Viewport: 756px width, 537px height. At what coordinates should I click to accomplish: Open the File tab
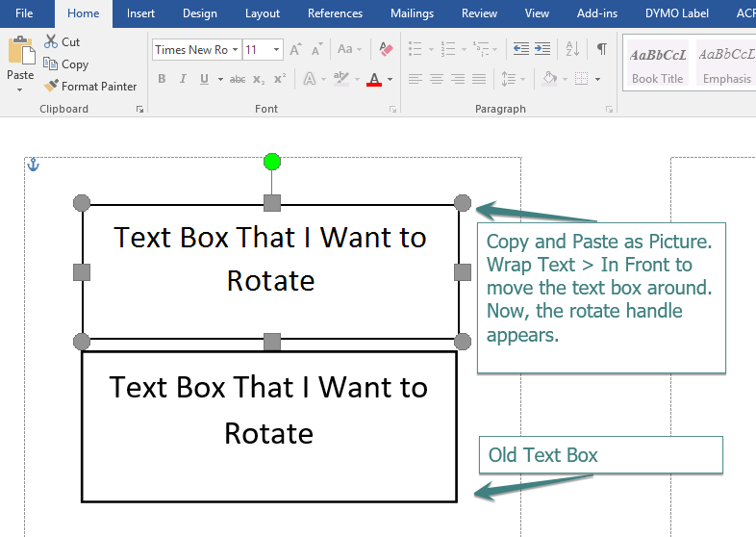[24, 13]
